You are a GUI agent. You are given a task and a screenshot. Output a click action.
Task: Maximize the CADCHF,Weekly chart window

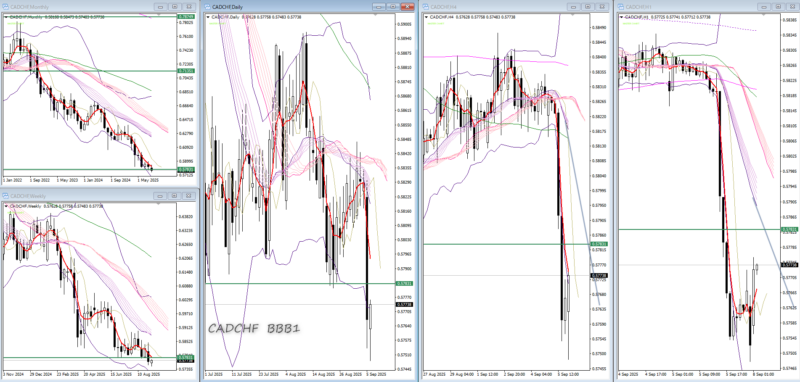pos(175,196)
